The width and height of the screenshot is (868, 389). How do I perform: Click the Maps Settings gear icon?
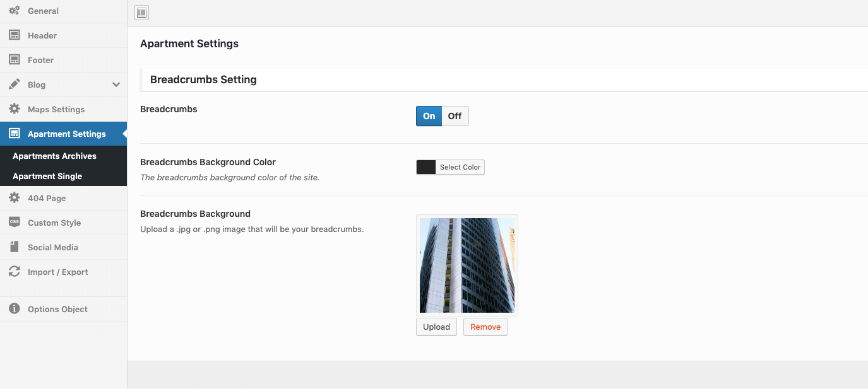click(x=14, y=109)
